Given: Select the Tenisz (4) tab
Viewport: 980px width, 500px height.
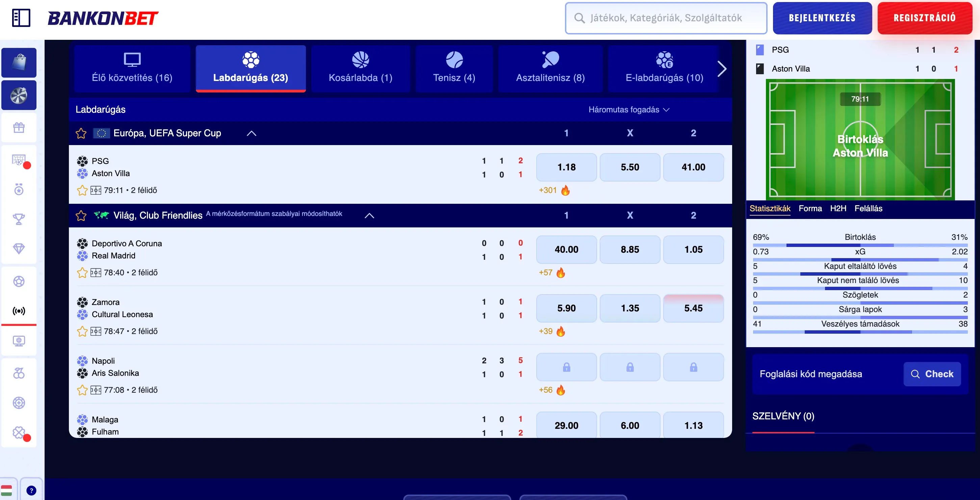Looking at the screenshot, I should [454, 69].
